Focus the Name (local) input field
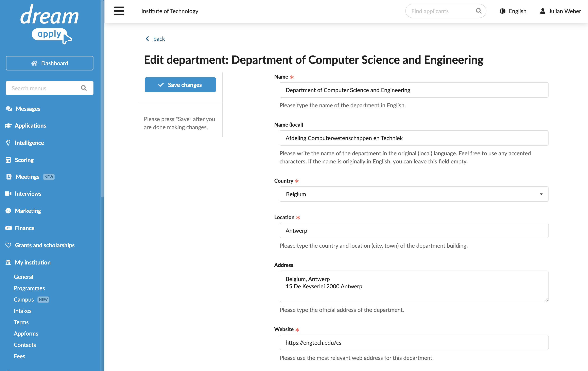The width and height of the screenshot is (588, 371). tap(414, 138)
